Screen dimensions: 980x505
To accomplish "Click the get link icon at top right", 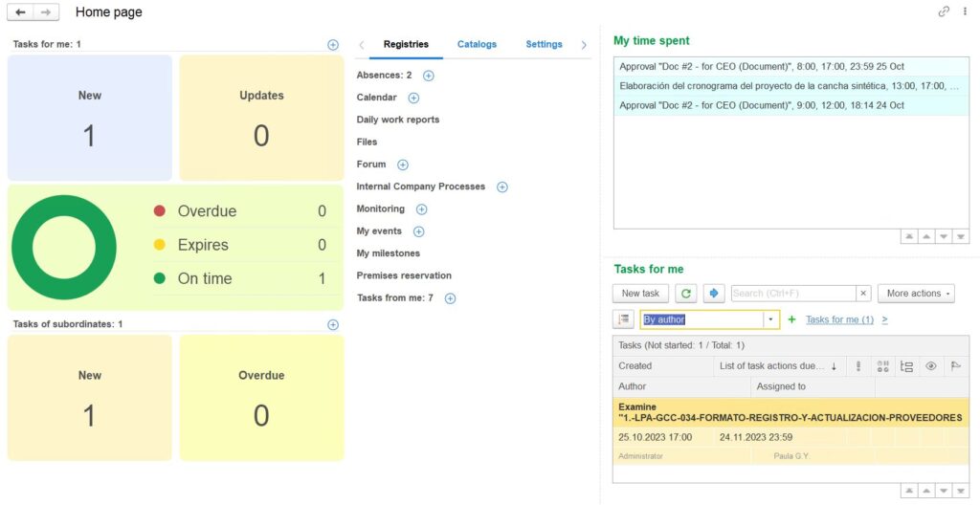I will [x=944, y=11].
